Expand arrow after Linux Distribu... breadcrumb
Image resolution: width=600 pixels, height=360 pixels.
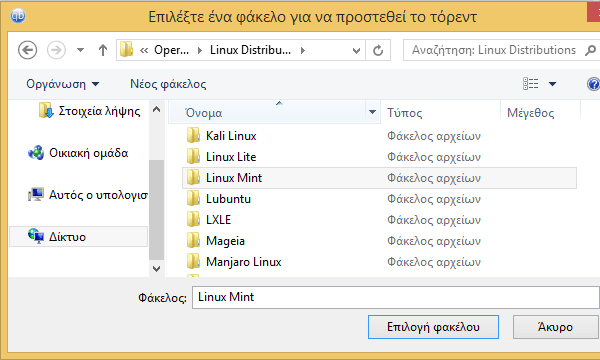click(x=303, y=50)
